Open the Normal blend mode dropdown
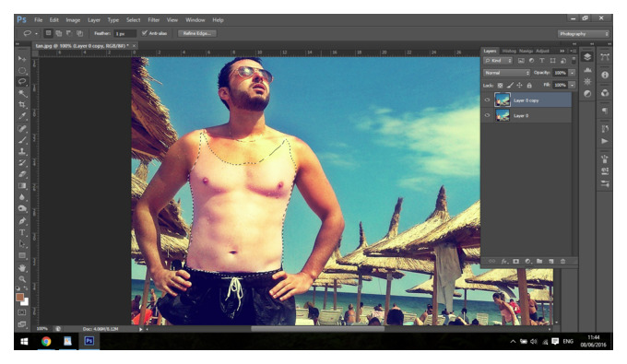 (x=506, y=73)
